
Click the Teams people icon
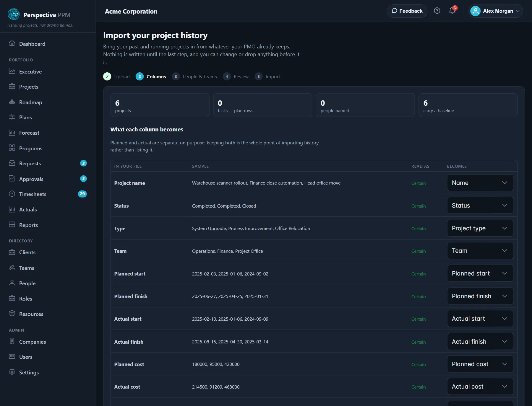point(12,268)
